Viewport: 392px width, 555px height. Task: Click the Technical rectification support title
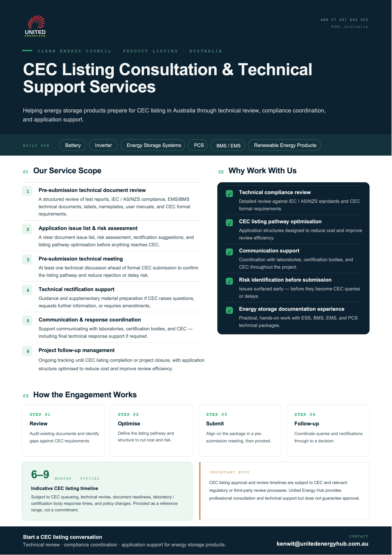point(76,289)
